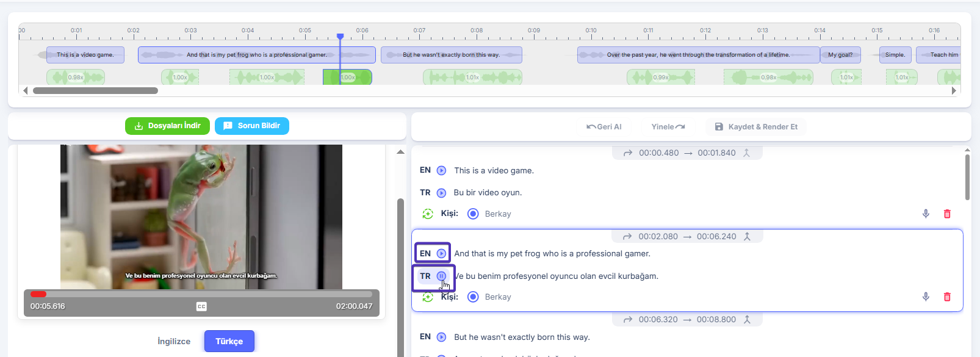Viewport: 980px width, 357px height.
Task: Click the Dosyaları İndir button
Action: (x=167, y=126)
